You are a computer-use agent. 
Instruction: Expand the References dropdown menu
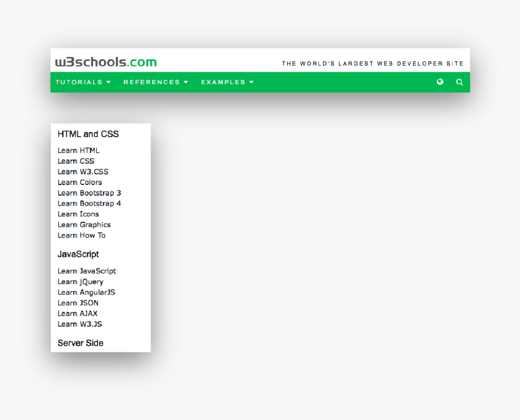click(x=156, y=82)
